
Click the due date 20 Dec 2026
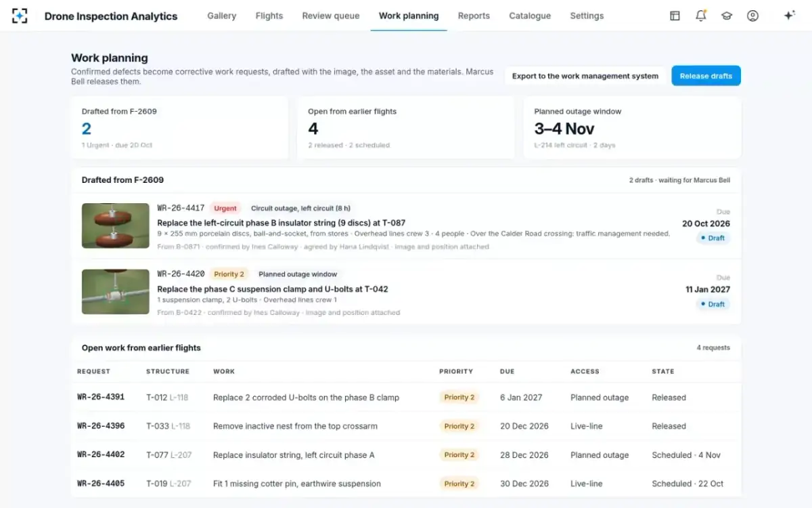524,426
